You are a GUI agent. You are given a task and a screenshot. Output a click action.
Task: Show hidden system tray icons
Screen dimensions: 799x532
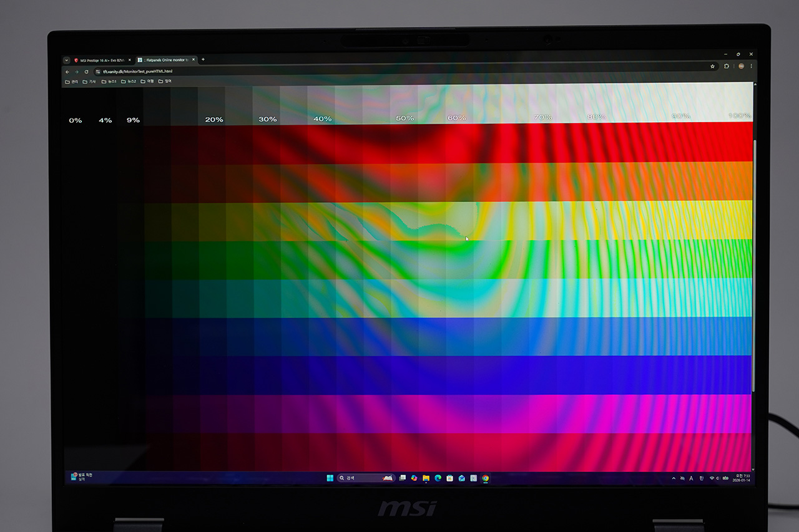click(x=673, y=478)
